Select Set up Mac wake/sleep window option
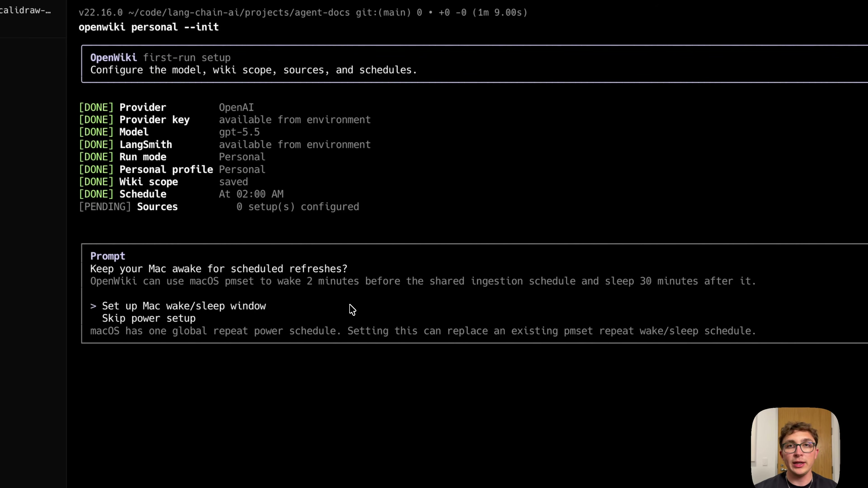Viewport: 868px width, 488px height. [184, 306]
